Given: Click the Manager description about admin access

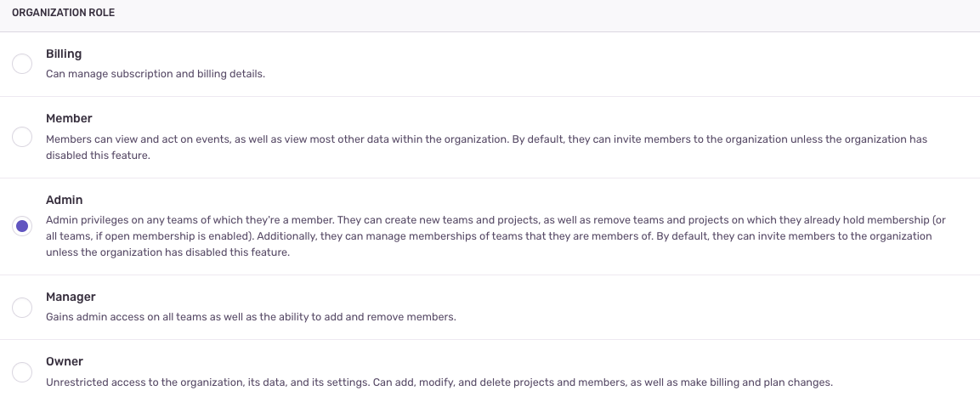Looking at the screenshot, I should [x=252, y=317].
